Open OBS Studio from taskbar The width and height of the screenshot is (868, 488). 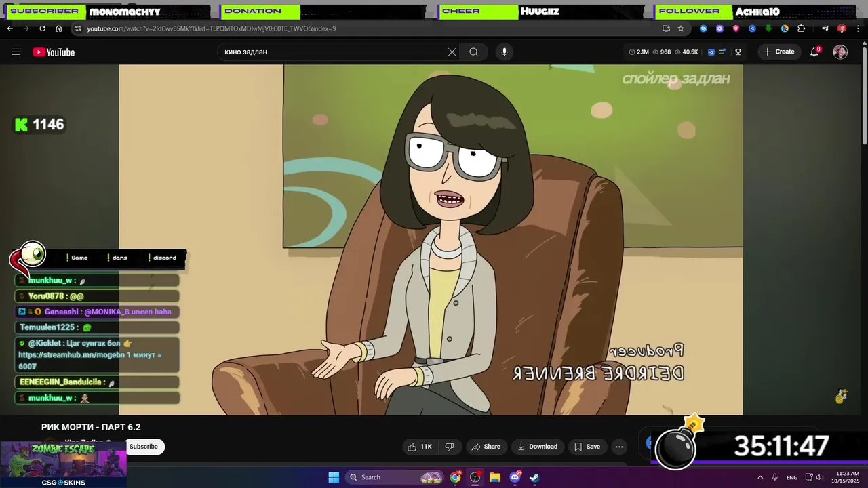475,477
